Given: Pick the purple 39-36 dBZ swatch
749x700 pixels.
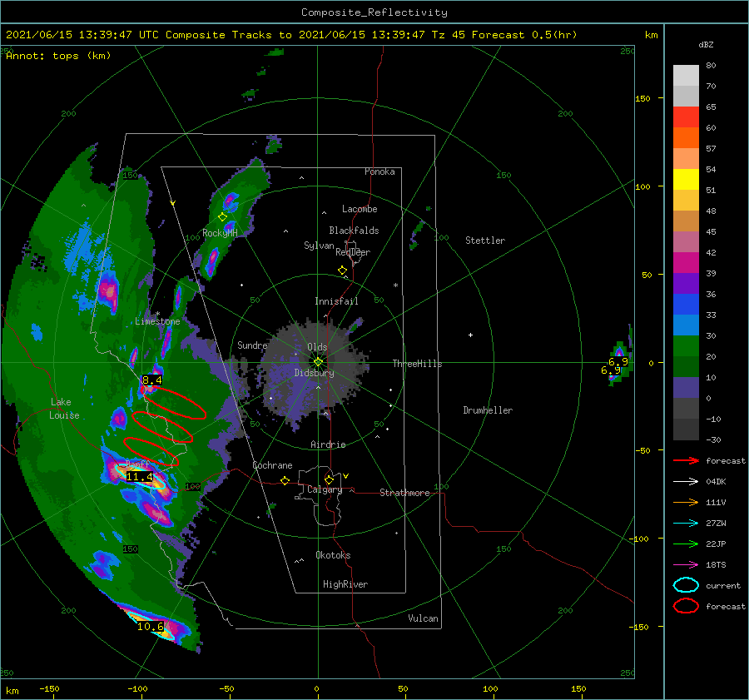Looking at the screenshot, I should tap(686, 284).
